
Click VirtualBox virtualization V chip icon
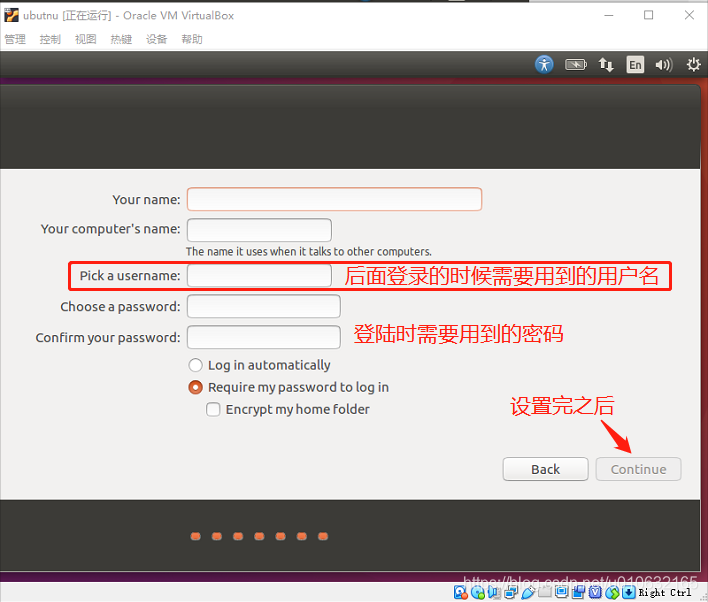[596, 592]
